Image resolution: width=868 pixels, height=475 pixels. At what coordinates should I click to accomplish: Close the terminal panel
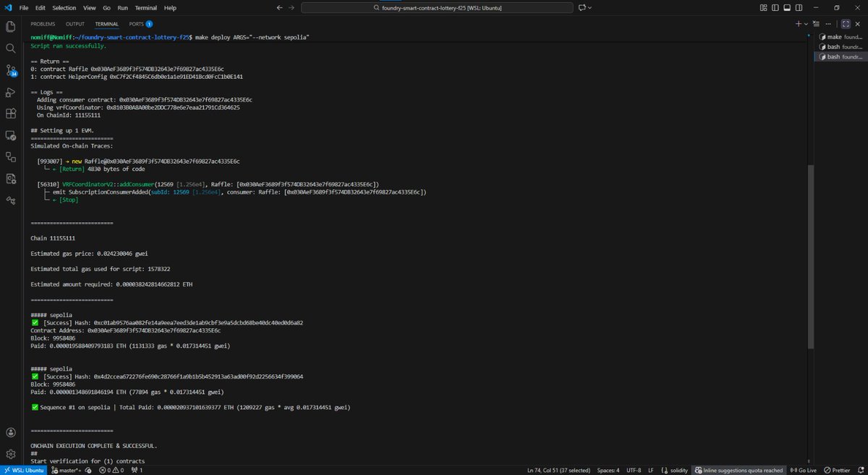(859, 24)
